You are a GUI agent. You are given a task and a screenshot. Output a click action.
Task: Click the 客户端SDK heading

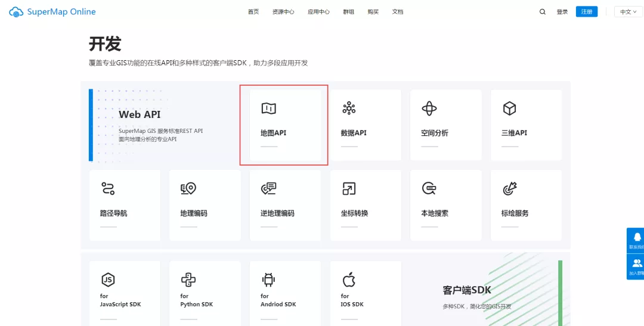(x=467, y=290)
